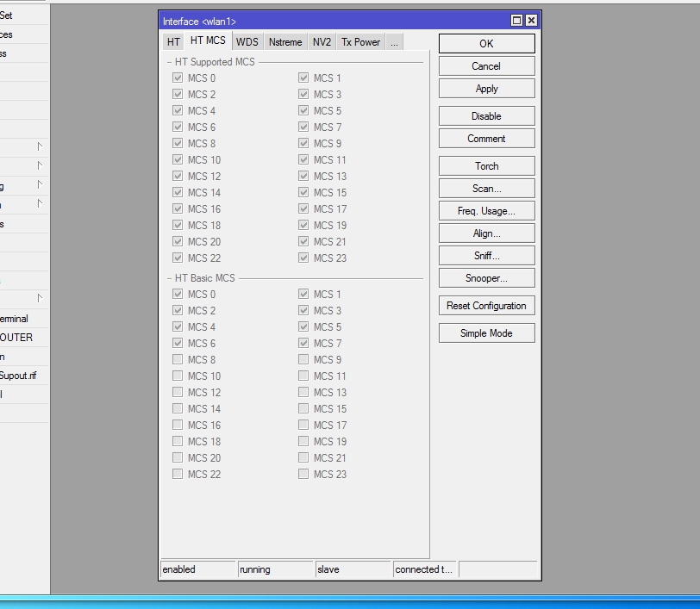Toggle HT Supported MCS 15 checkbox
The image size is (700, 609).
[303, 192]
